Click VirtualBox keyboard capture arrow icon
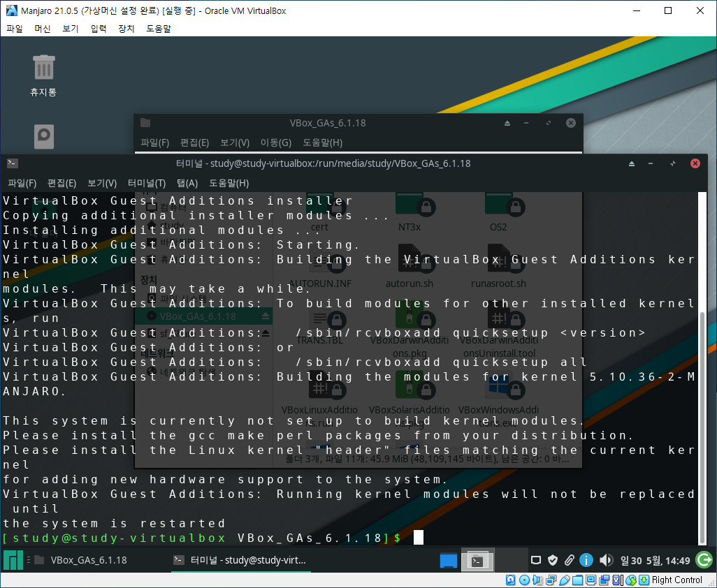This screenshot has width=717, height=588. tap(644, 580)
